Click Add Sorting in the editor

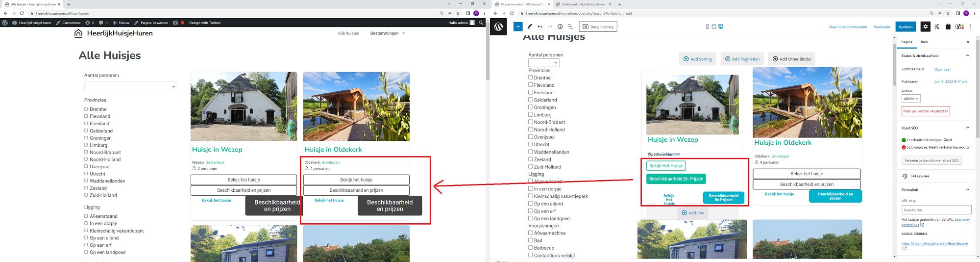coord(698,59)
